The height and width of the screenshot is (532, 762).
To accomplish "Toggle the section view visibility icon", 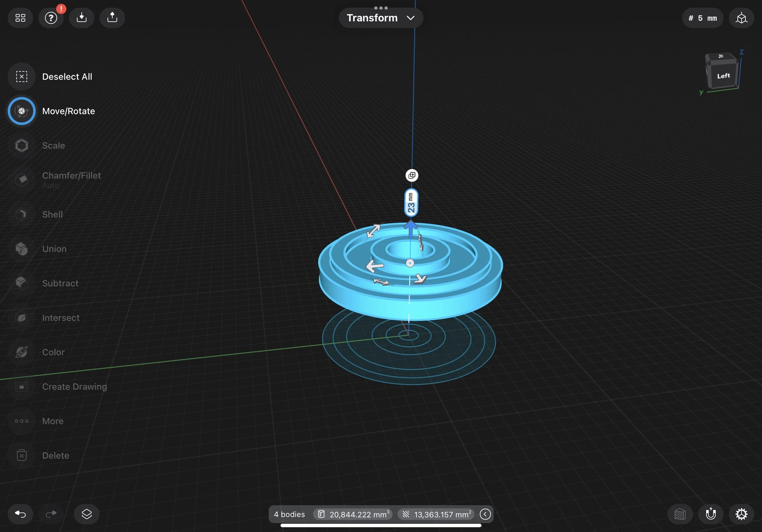I will (680, 514).
